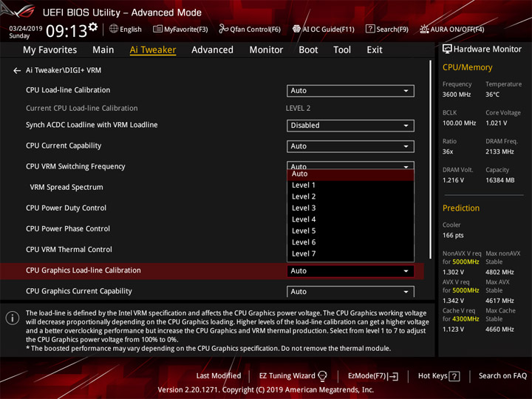Open Qfan Control fan icon
This screenshot has height=399, width=532.
pos(223,29)
